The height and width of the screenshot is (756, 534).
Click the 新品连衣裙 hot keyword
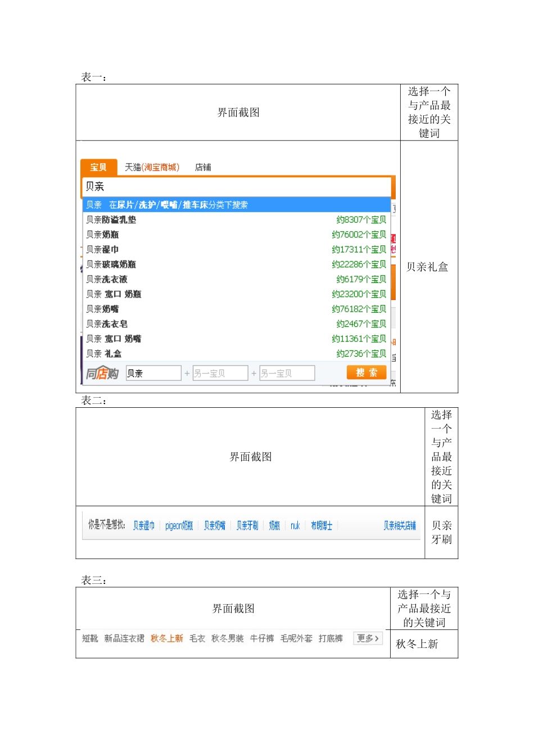tap(124, 638)
